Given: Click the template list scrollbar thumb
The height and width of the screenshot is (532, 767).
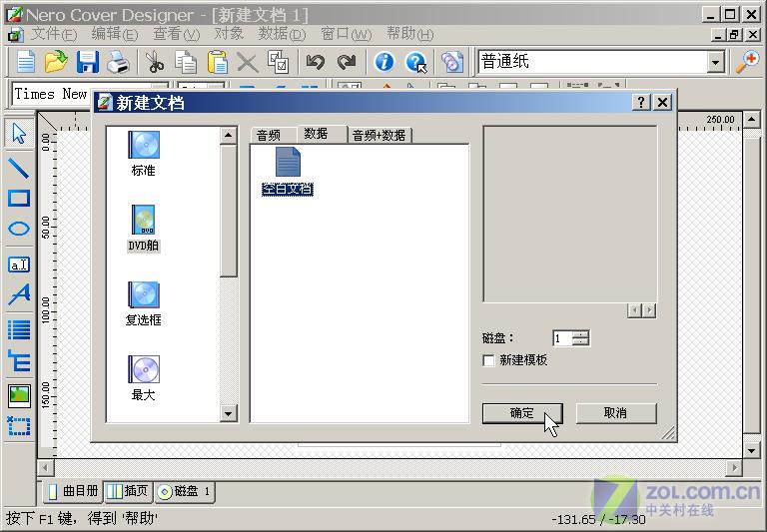Looking at the screenshot, I should click(229, 211).
